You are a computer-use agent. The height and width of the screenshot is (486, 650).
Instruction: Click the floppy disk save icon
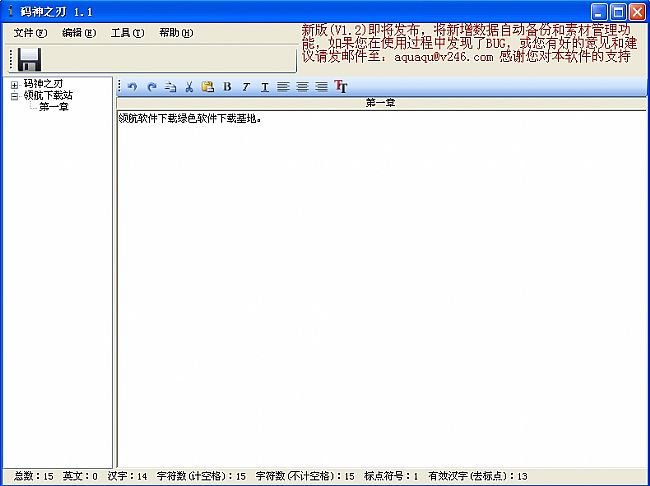coord(29,60)
